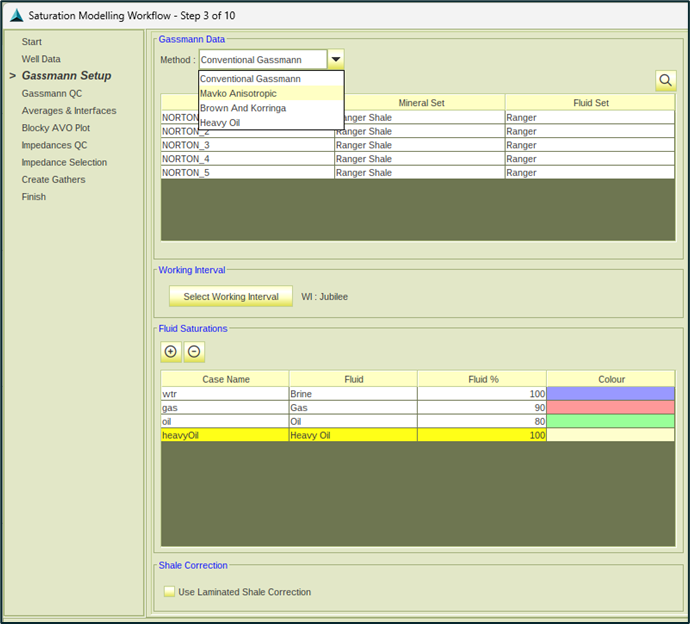Select the NORTON_5 well cell

(x=247, y=173)
